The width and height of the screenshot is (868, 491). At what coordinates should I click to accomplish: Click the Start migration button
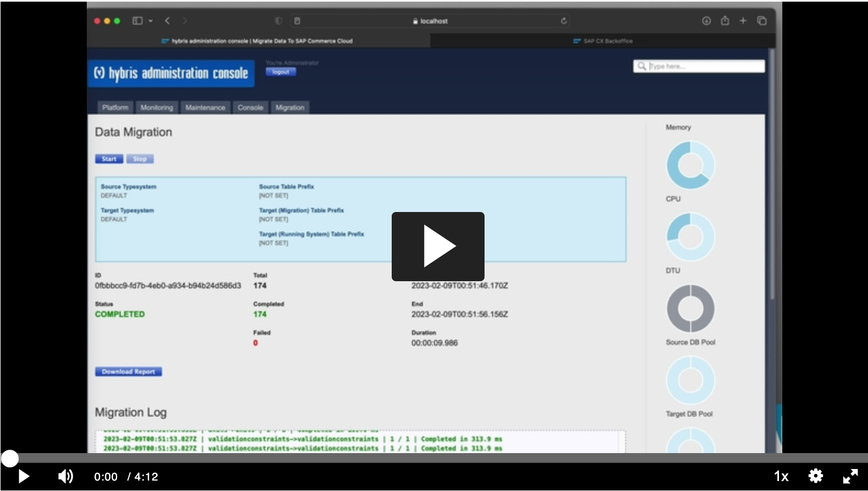pos(109,159)
